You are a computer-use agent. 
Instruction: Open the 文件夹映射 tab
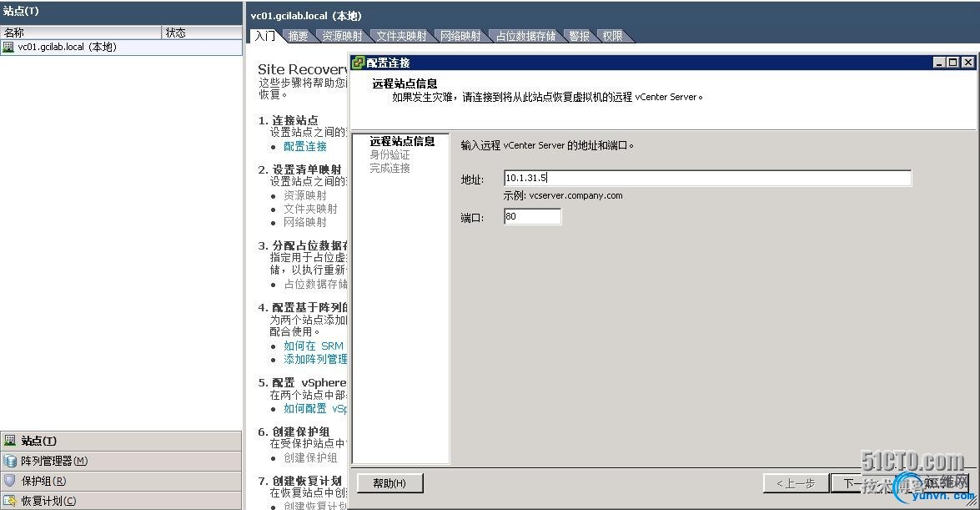pos(401,36)
